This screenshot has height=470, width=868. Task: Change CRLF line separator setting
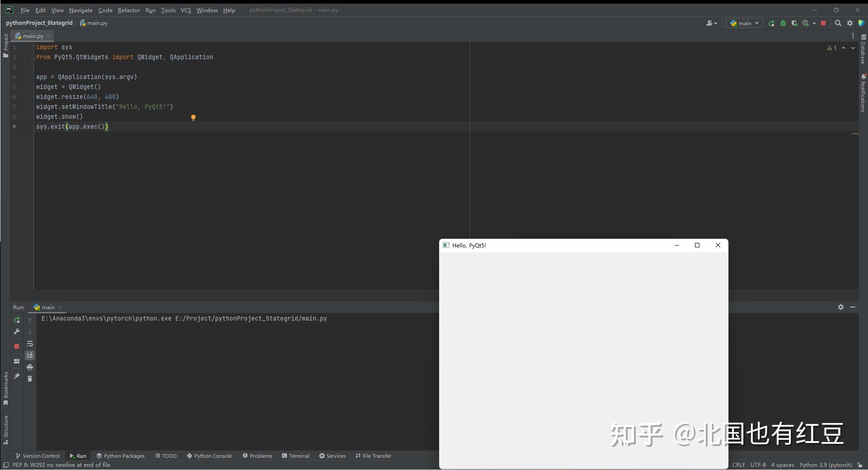click(x=739, y=465)
